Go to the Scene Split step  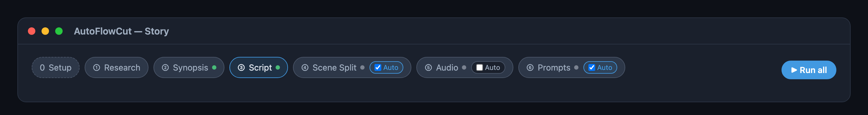click(334, 68)
